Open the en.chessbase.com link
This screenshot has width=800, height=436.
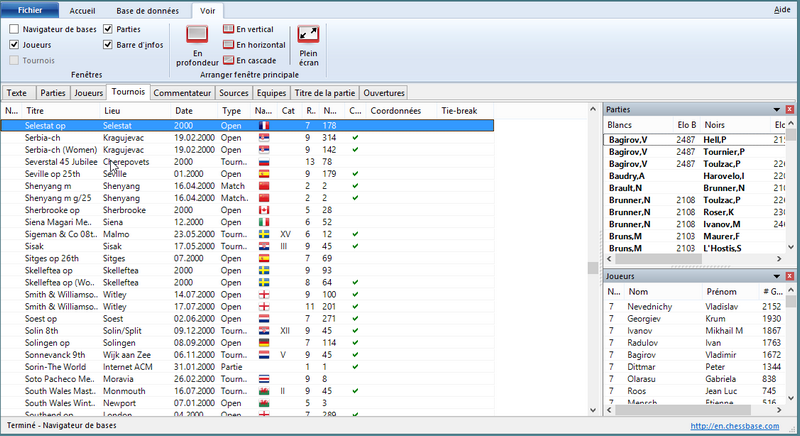[x=739, y=427]
